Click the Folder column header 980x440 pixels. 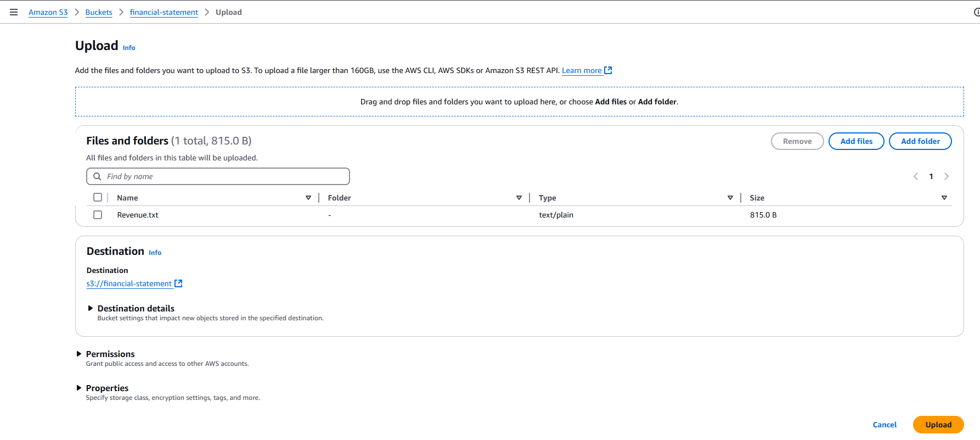pos(339,198)
